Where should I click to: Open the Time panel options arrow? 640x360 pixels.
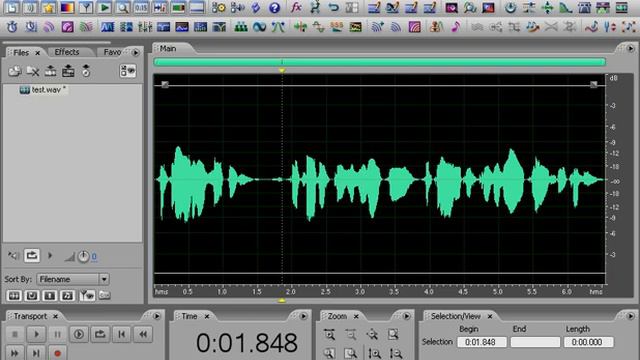303,316
